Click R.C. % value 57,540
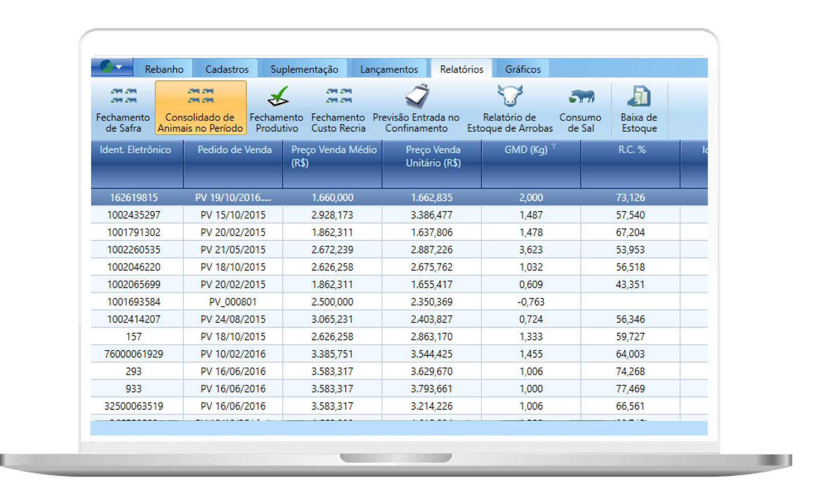The height and width of the screenshot is (504, 818). (x=630, y=215)
